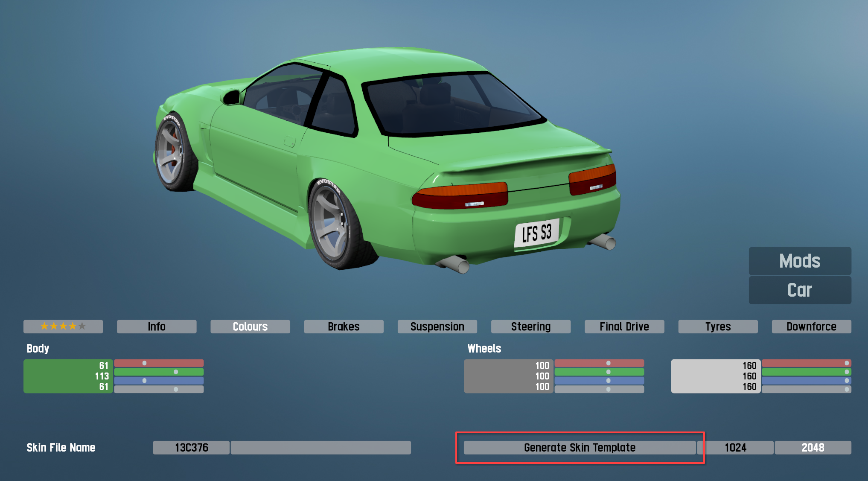
Task: Open the Steering tab
Action: (530, 326)
